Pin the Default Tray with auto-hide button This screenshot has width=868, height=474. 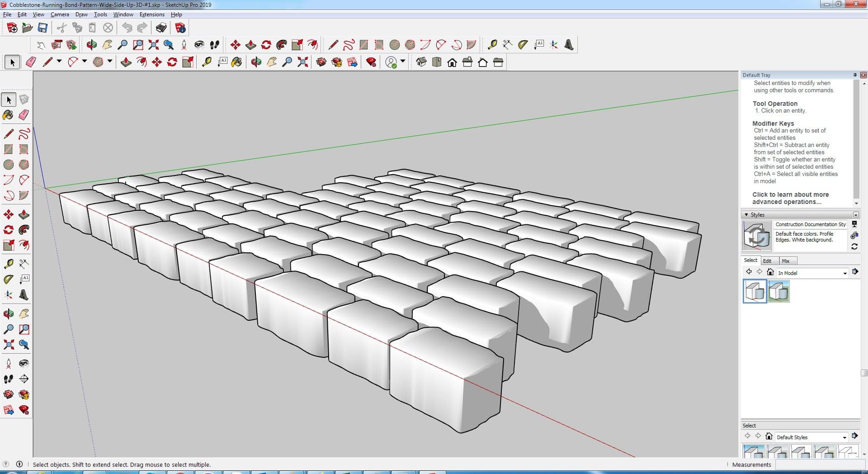click(854, 75)
